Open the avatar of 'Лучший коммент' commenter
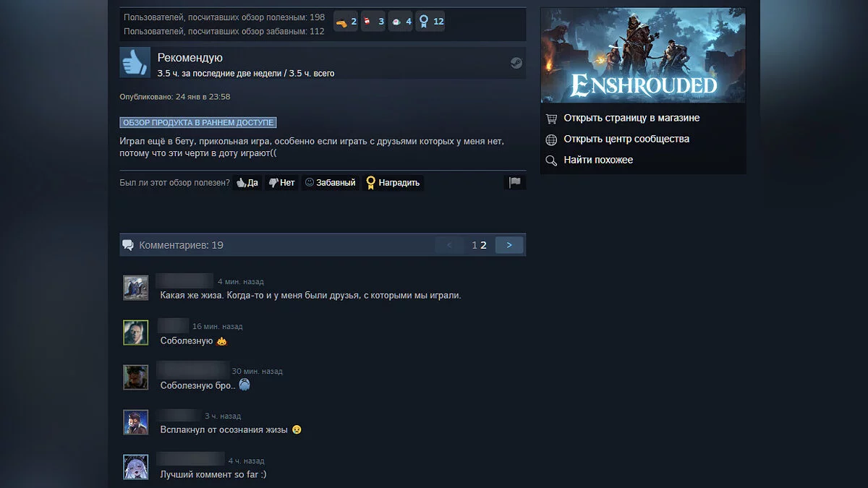The image size is (868, 488). click(135, 467)
